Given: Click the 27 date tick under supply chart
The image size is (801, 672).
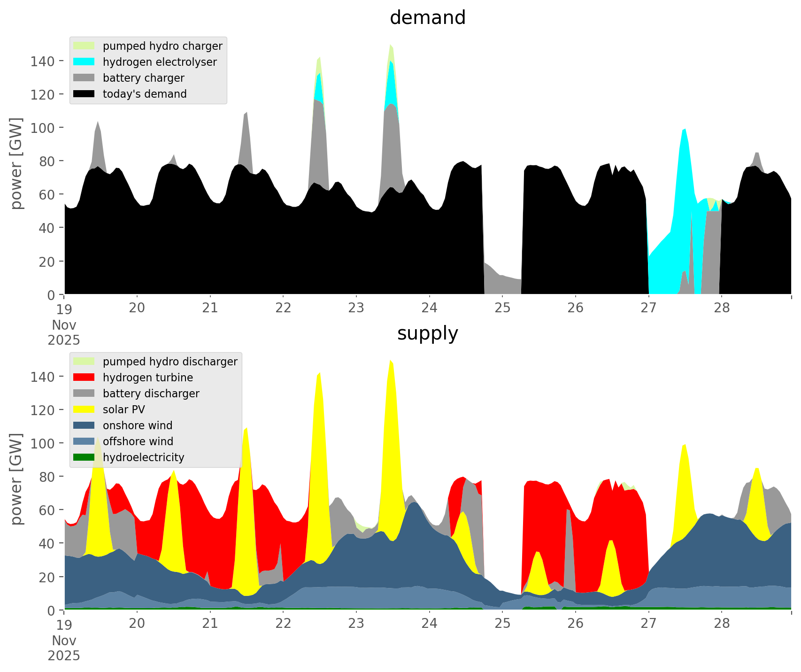Looking at the screenshot, I should pos(648,624).
